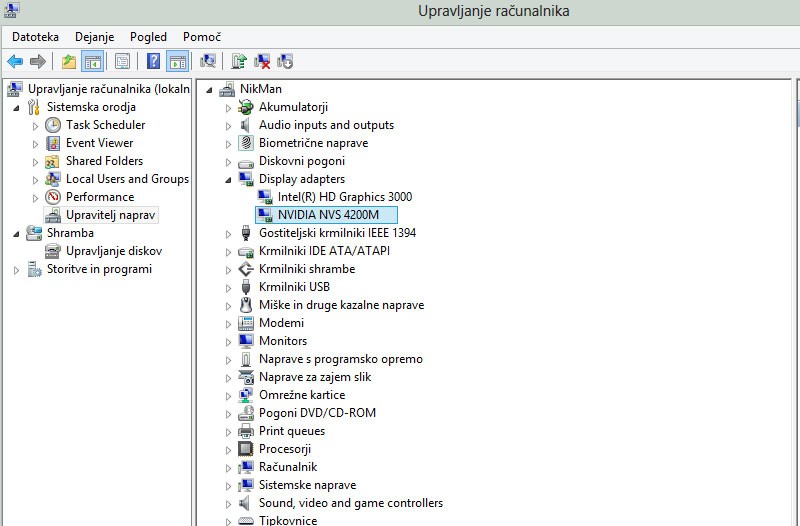800x526 pixels.
Task: Toggle the action pane toolbar button
Action: click(x=177, y=62)
